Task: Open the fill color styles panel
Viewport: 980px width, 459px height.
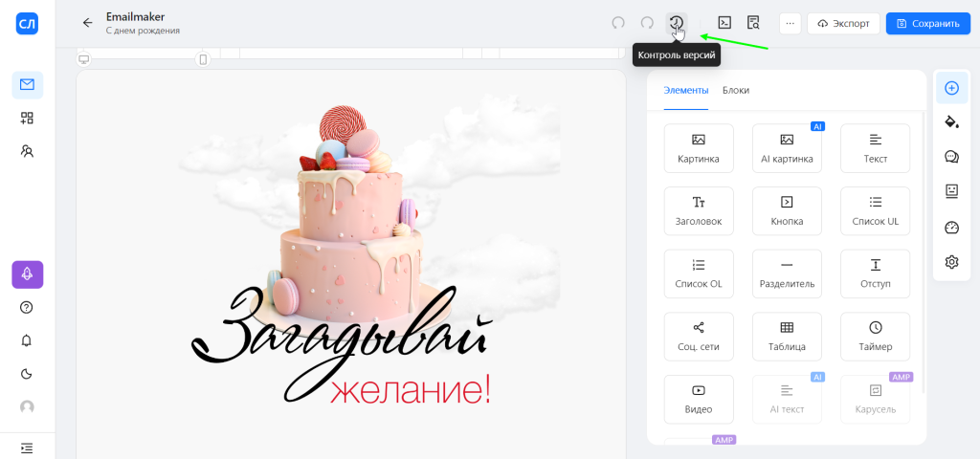Action: 952,121
